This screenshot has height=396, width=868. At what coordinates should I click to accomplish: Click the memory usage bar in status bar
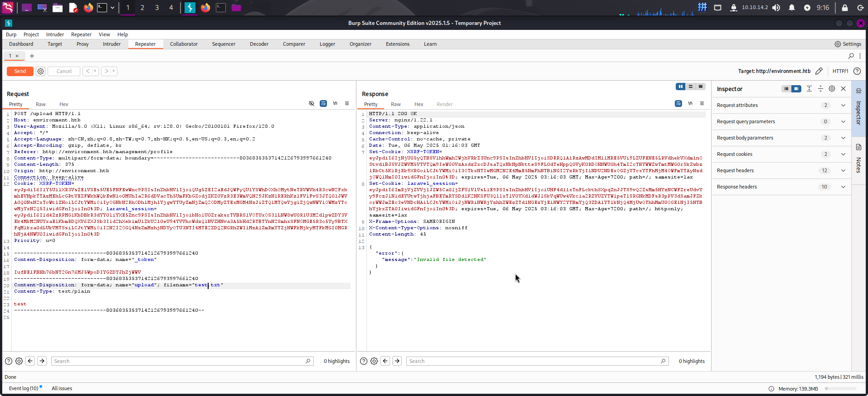841,389
